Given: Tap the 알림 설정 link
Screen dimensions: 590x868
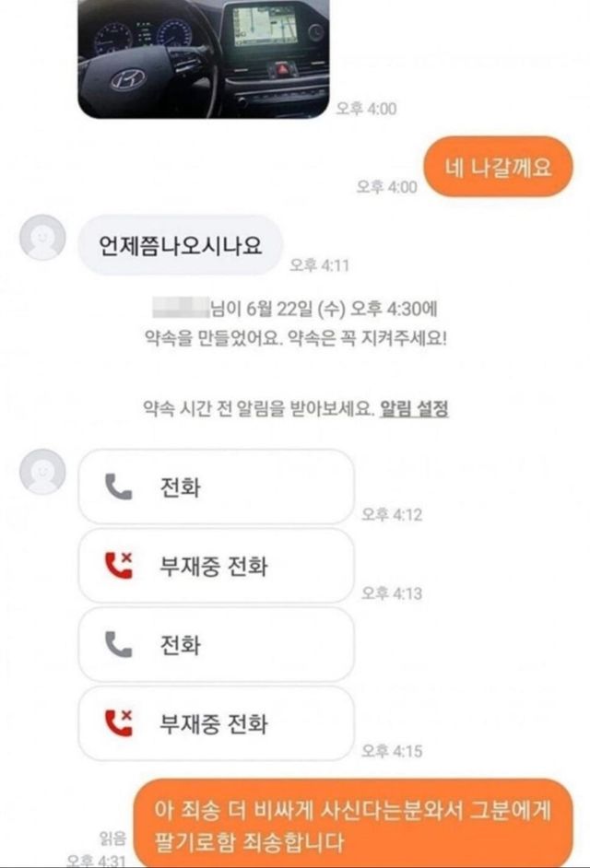Looking at the screenshot, I should pos(414,409).
